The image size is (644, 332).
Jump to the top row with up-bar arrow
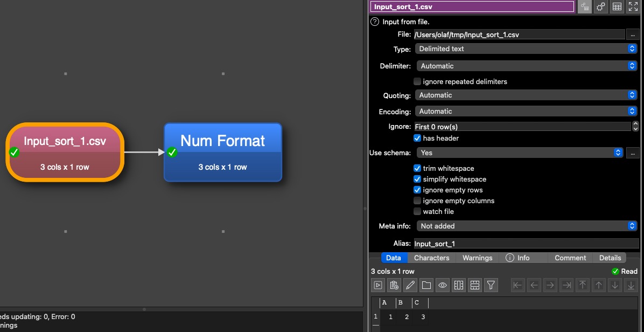click(x=583, y=285)
